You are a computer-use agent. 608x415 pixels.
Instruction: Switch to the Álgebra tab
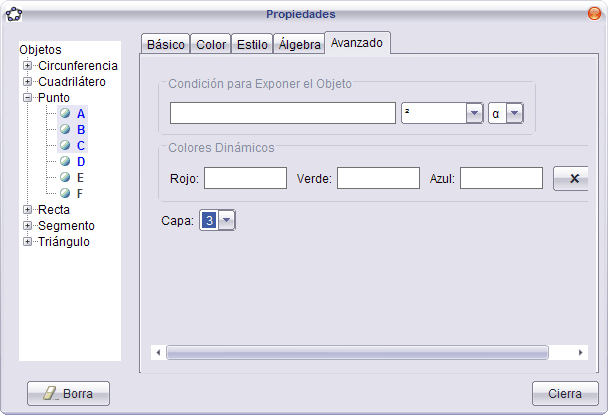click(299, 45)
